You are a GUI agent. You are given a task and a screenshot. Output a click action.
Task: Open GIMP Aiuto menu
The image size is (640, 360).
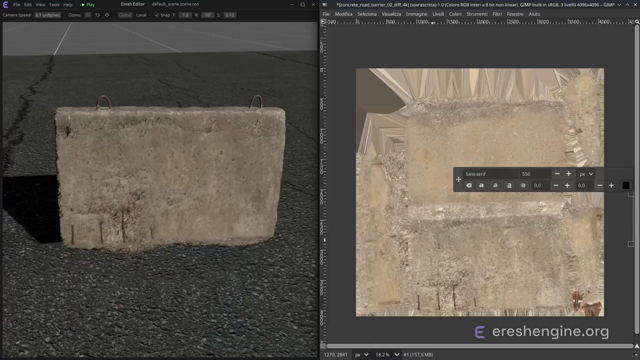[534, 14]
